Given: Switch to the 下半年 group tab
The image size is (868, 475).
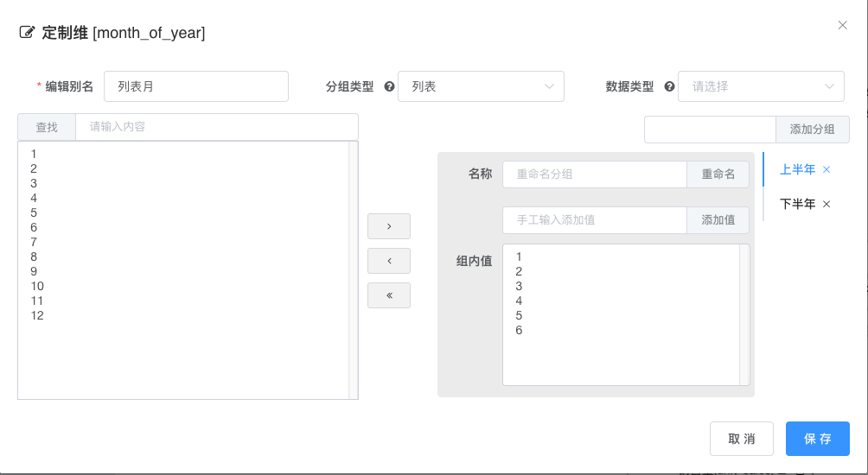Looking at the screenshot, I should pos(797,205).
